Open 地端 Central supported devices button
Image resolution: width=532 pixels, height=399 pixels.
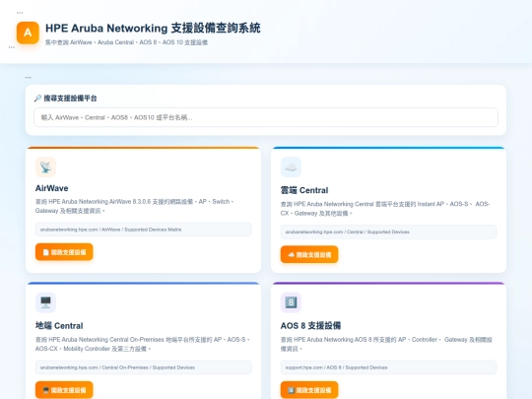(x=64, y=390)
